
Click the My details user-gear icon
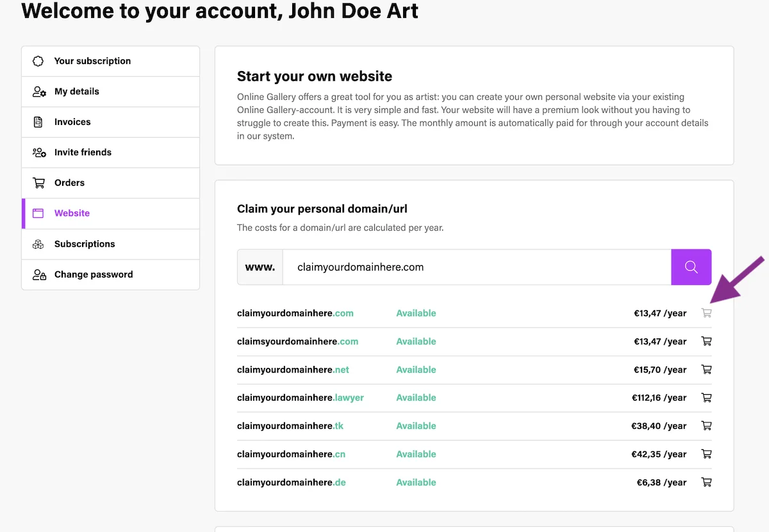pyautogui.click(x=39, y=92)
